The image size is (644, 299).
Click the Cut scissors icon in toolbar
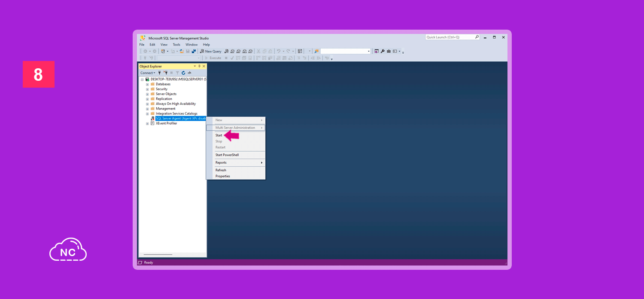tap(258, 51)
